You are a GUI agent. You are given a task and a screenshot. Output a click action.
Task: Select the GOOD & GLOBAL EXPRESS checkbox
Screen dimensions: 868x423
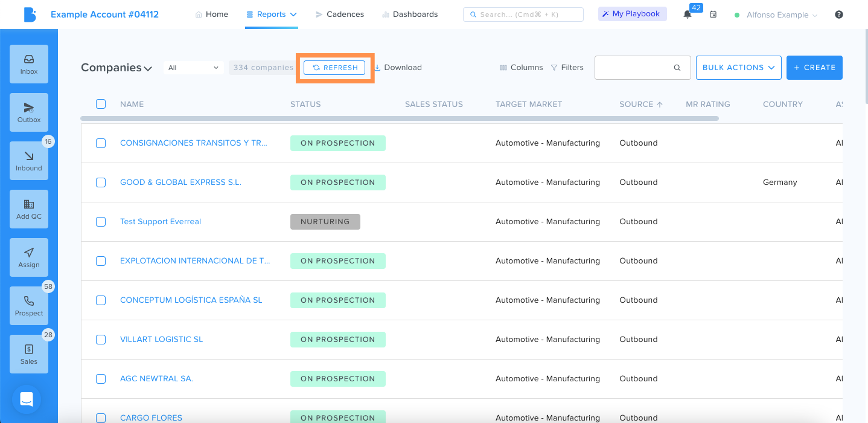point(101,182)
